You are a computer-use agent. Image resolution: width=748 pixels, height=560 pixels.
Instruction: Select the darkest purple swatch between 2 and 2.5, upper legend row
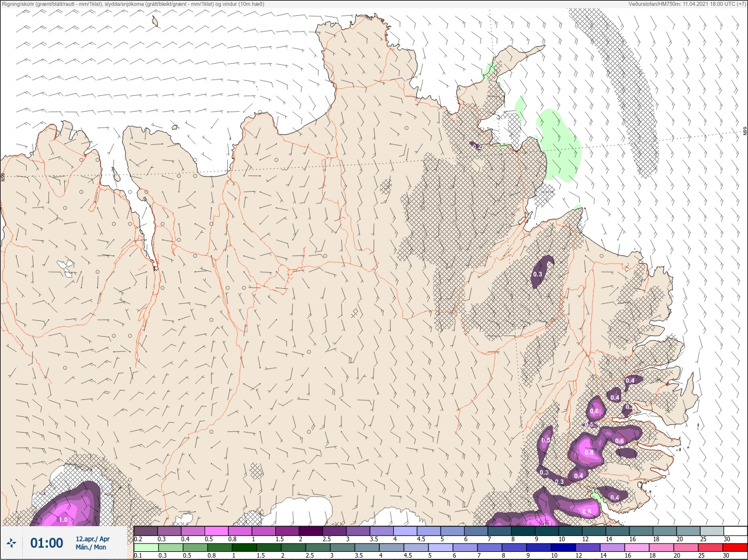[311, 531]
